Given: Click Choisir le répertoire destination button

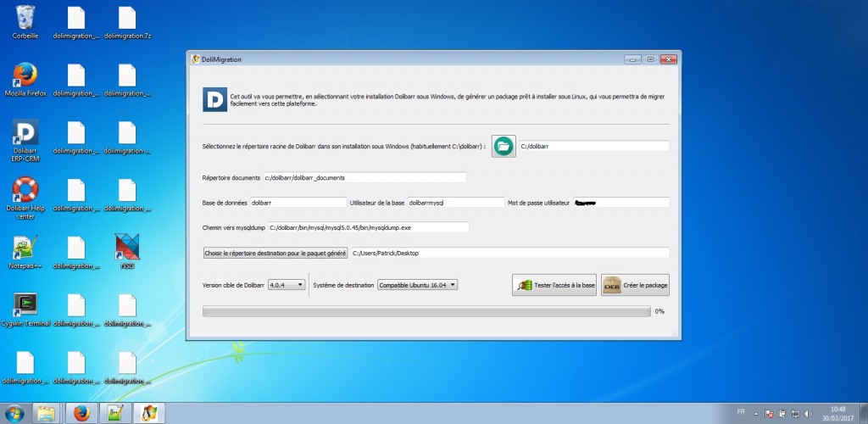Looking at the screenshot, I should [x=275, y=253].
